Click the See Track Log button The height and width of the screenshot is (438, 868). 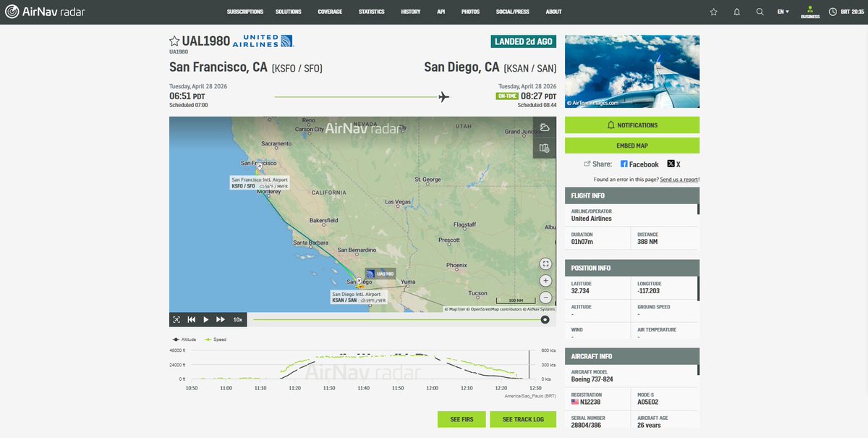tap(523, 420)
